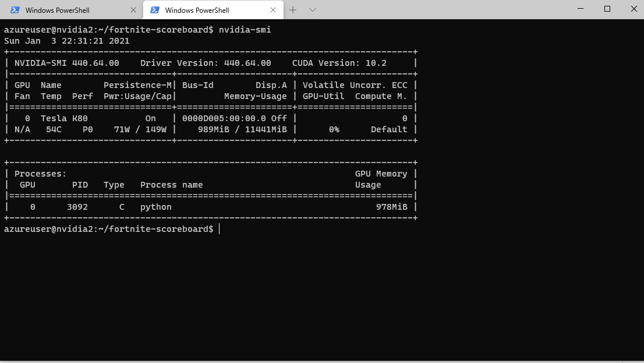
Task: Click PowerShell icon on the active tab
Action: 155,10
